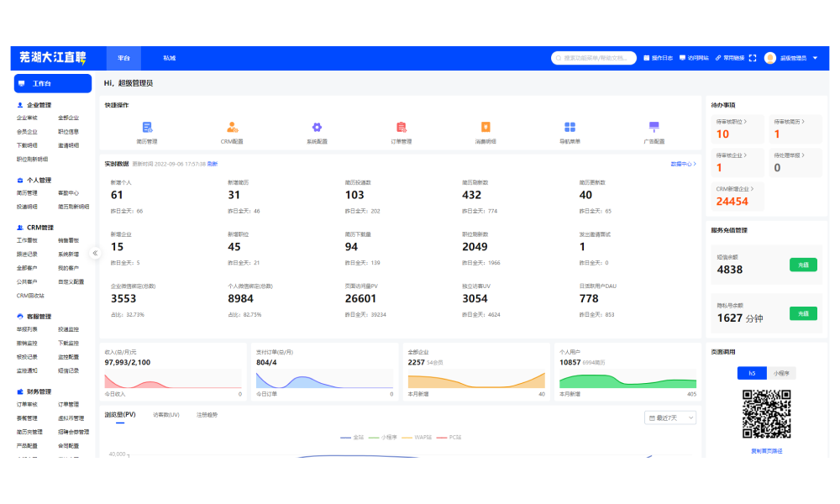Click 充值 button for 短信余额
The width and height of the screenshot is (840, 504).
coord(803,265)
